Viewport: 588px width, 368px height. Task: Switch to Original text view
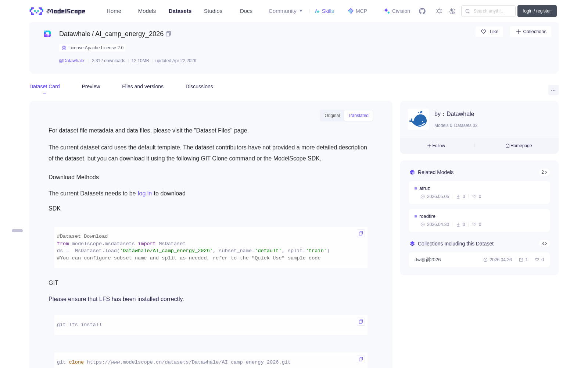click(332, 116)
